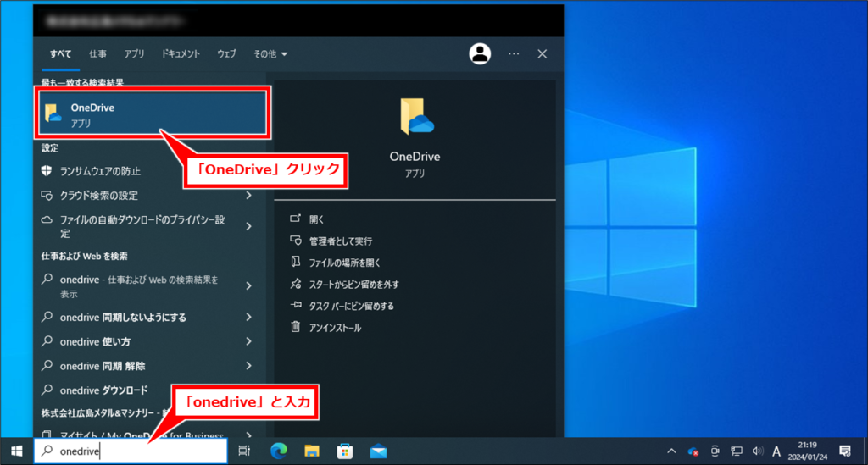Image resolution: width=868 pixels, height=465 pixels.
Task: Launch Microsoft Edge from the taskbar
Action: tap(278, 451)
